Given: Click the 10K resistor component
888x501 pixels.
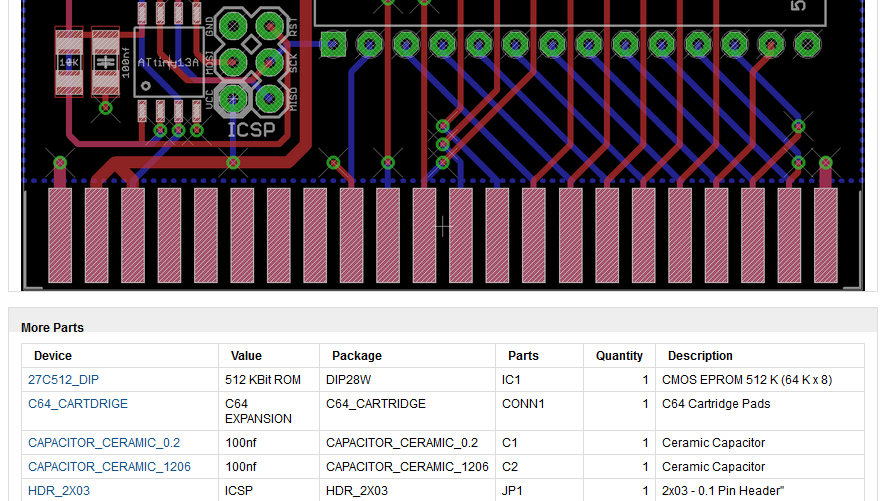Looking at the screenshot, I should [x=69, y=62].
